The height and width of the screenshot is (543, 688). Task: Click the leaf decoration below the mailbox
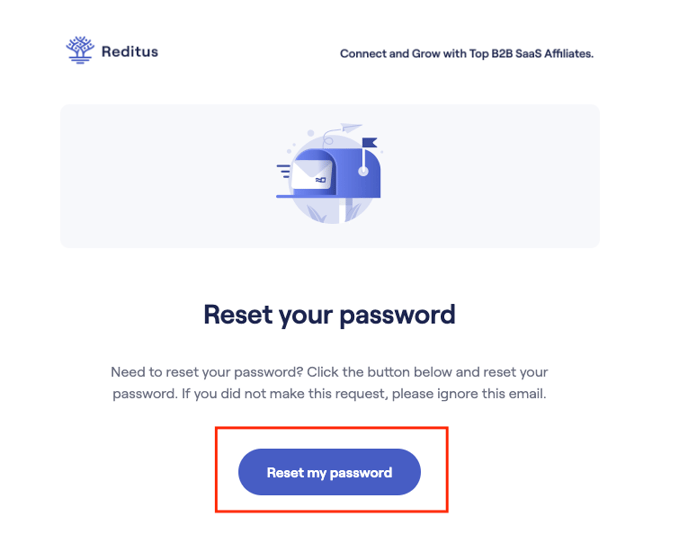coord(316,213)
